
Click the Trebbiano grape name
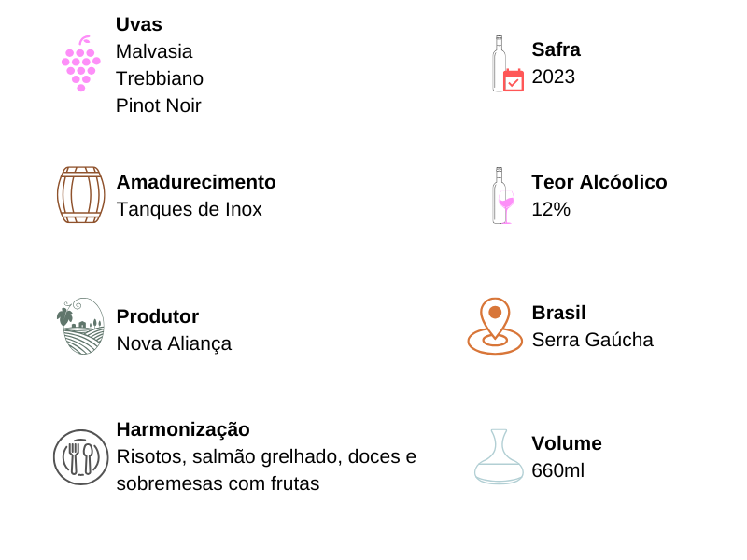point(160,78)
